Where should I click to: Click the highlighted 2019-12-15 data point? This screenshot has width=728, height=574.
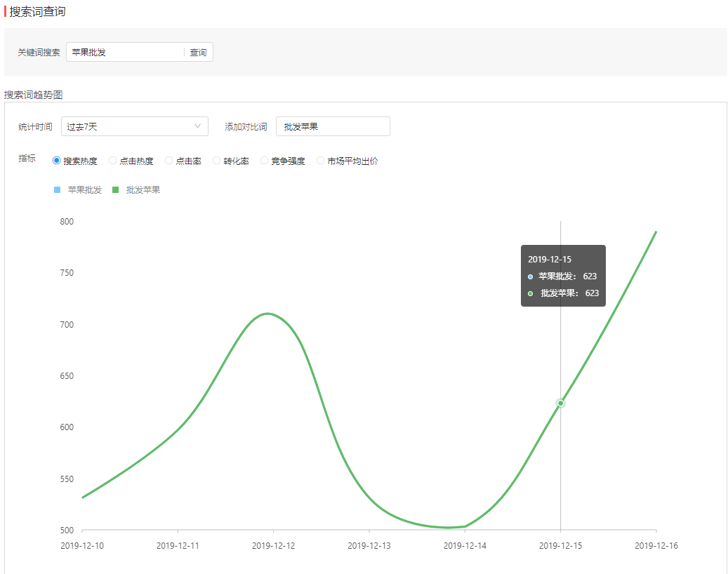560,403
